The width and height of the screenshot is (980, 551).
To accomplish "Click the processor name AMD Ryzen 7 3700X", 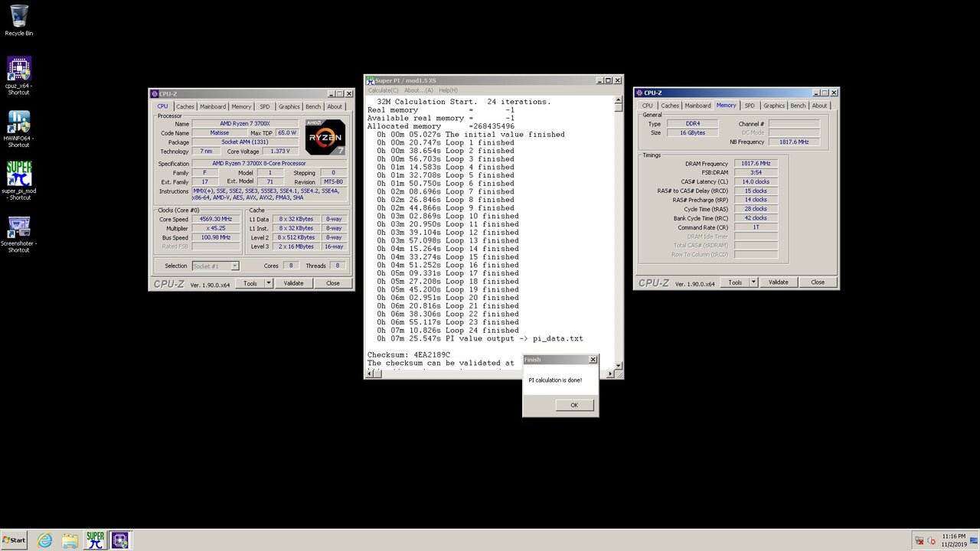I will coord(245,124).
